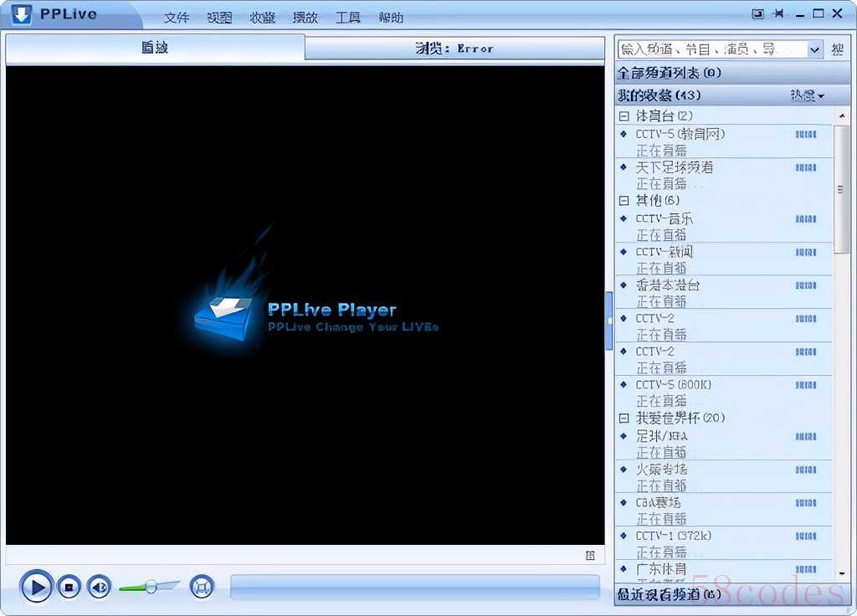Select the 火箭专场 channel

[724, 477]
